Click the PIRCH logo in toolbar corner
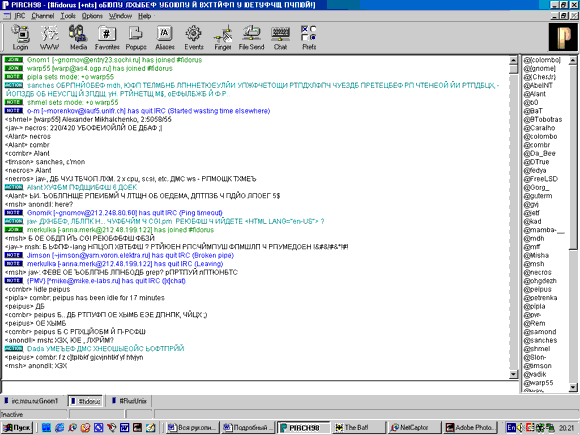Image resolution: width=580 pixels, height=435 pixels. (563, 37)
